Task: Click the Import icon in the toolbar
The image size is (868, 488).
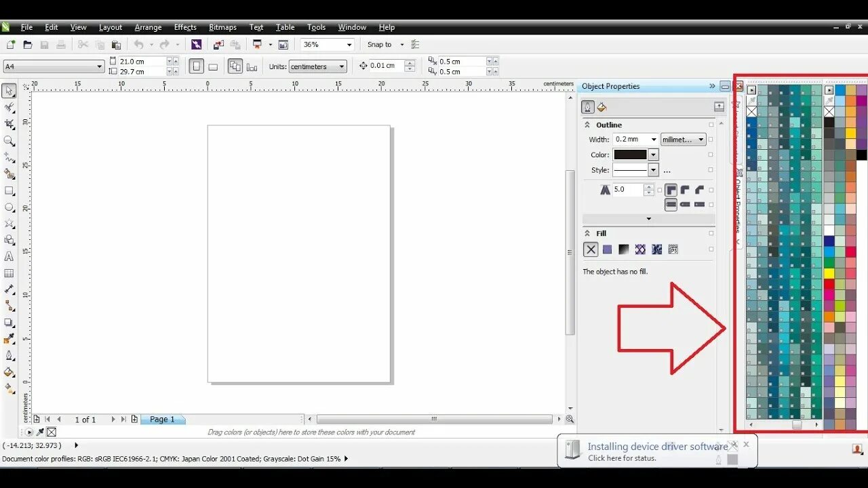Action: pos(219,45)
